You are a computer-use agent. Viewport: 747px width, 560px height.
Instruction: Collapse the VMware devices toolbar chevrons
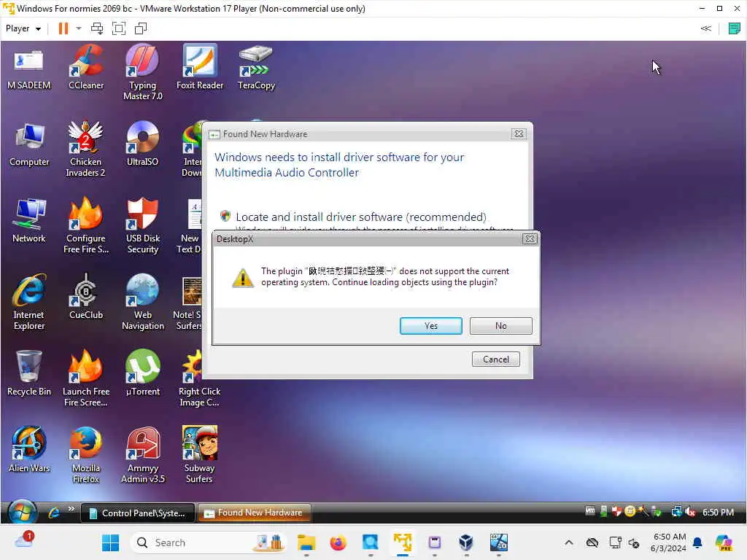[x=706, y=28]
